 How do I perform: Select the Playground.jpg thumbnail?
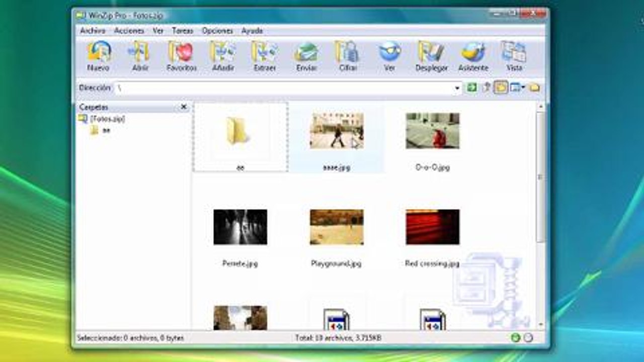(x=337, y=227)
